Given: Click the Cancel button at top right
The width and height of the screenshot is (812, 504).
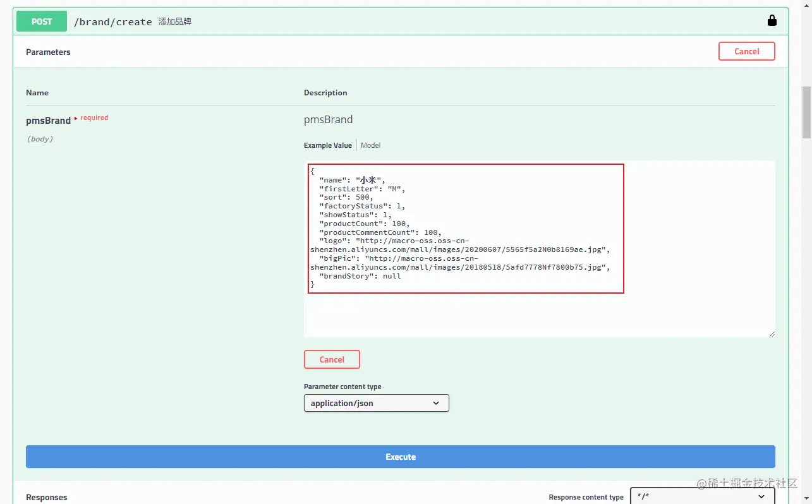Looking at the screenshot, I should tap(746, 51).
